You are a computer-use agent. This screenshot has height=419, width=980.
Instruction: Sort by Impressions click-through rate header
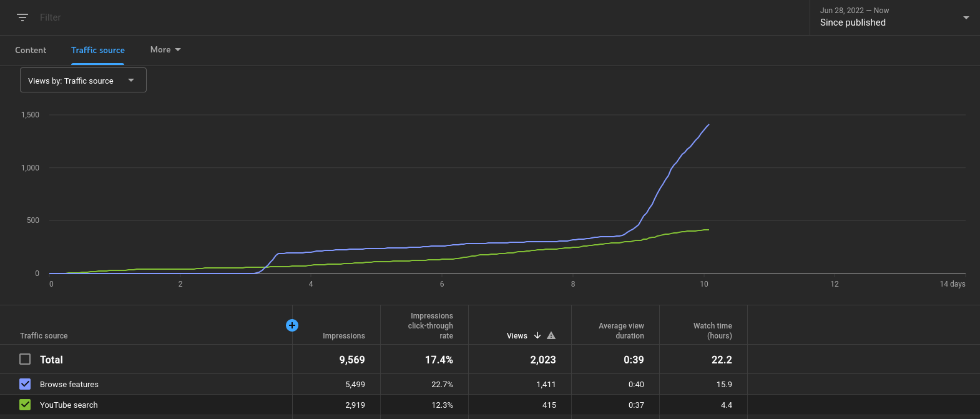(x=431, y=325)
